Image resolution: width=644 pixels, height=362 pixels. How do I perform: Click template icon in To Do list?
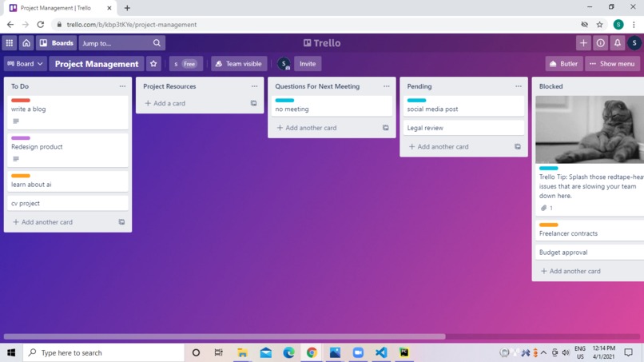(121, 222)
